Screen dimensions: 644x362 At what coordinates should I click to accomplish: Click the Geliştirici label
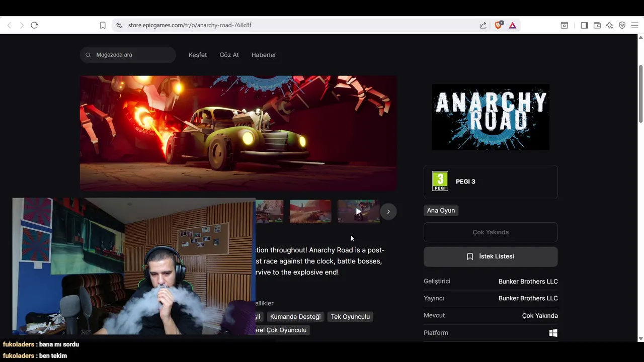coord(437,281)
